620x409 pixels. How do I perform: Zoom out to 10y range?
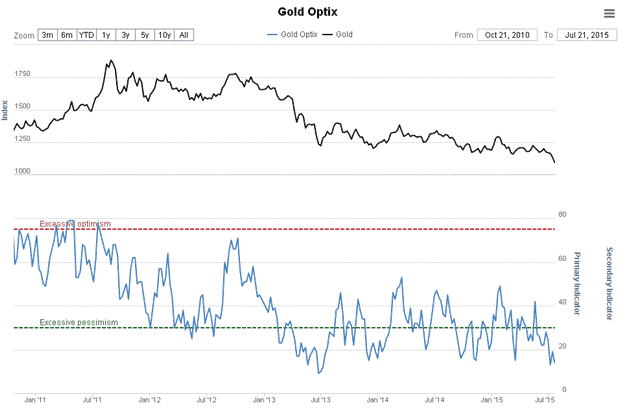click(x=165, y=35)
